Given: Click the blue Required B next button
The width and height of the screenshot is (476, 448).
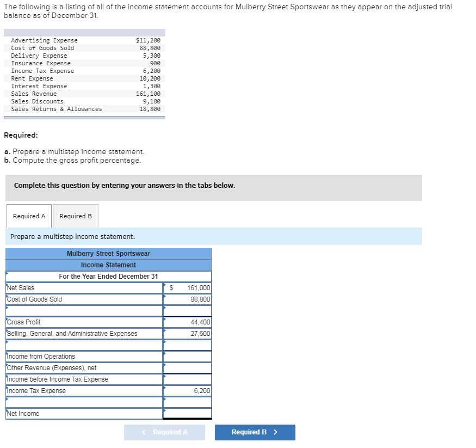Looking at the screenshot, I should point(255,432).
